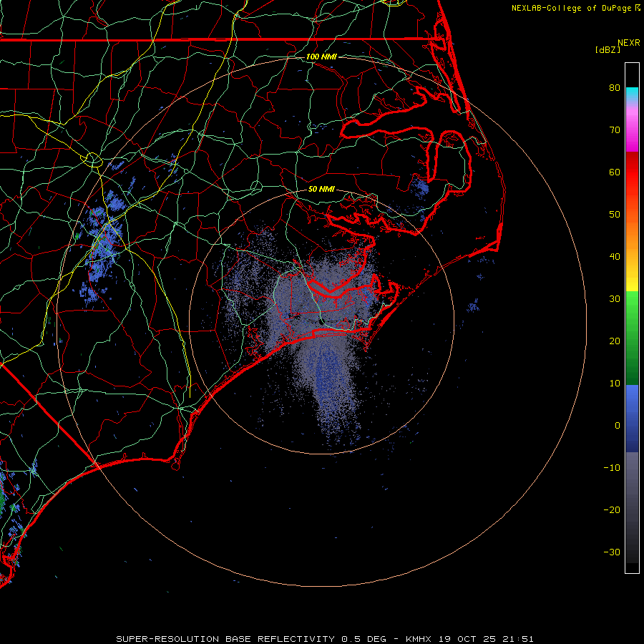Screen dimensions: 644x644
Task: Click the 10 value on dBZ scale
Action: pyautogui.click(x=615, y=384)
